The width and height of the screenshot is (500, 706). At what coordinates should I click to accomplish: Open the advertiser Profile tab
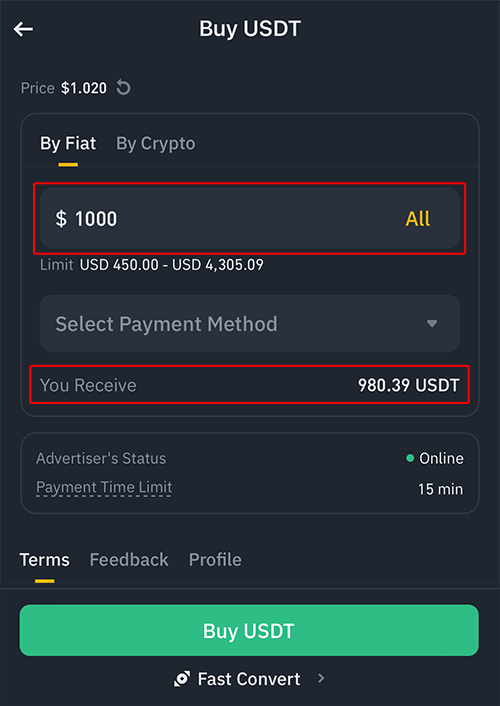[215, 560]
